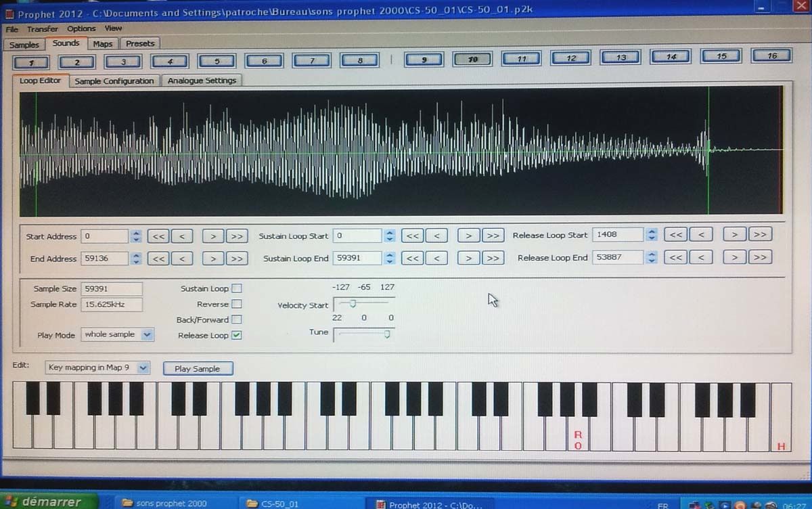Click the Release Loop End stepper
The height and width of the screenshot is (509, 812).
(x=651, y=257)
